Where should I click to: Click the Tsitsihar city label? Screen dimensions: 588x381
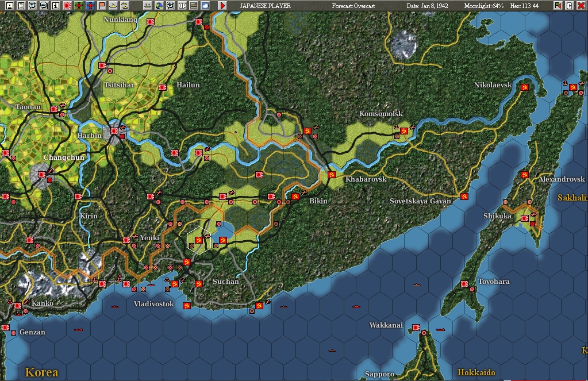point(119,84)
